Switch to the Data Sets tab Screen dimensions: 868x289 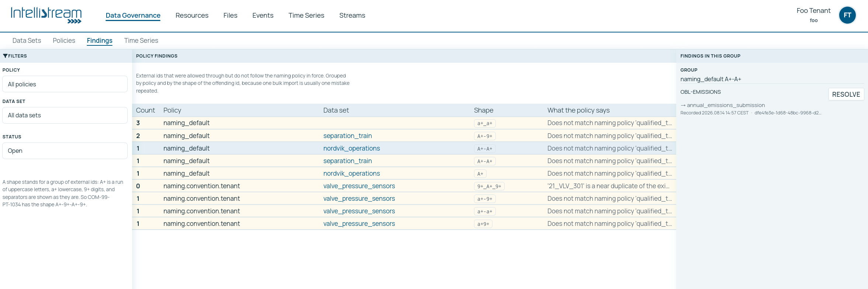(x=27, y=41)
